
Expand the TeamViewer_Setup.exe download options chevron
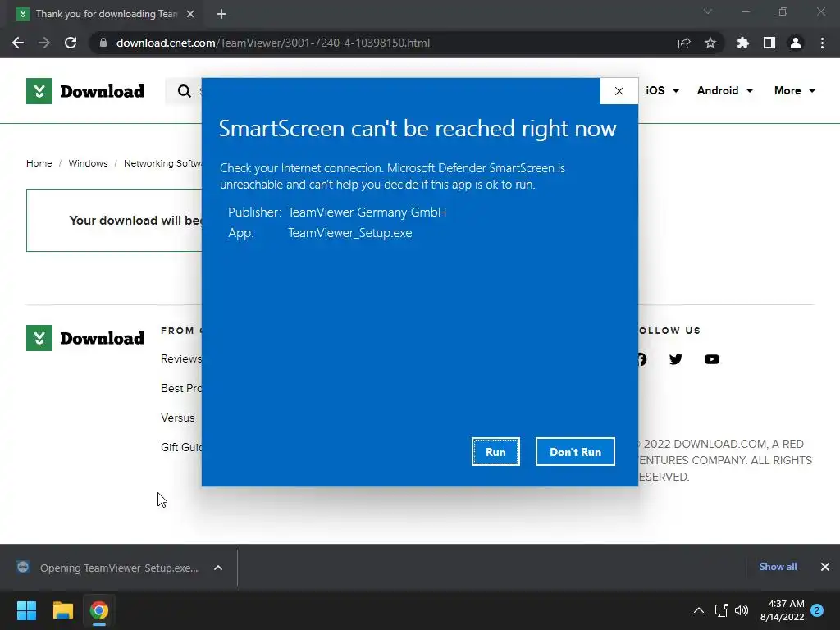(218, 568)
